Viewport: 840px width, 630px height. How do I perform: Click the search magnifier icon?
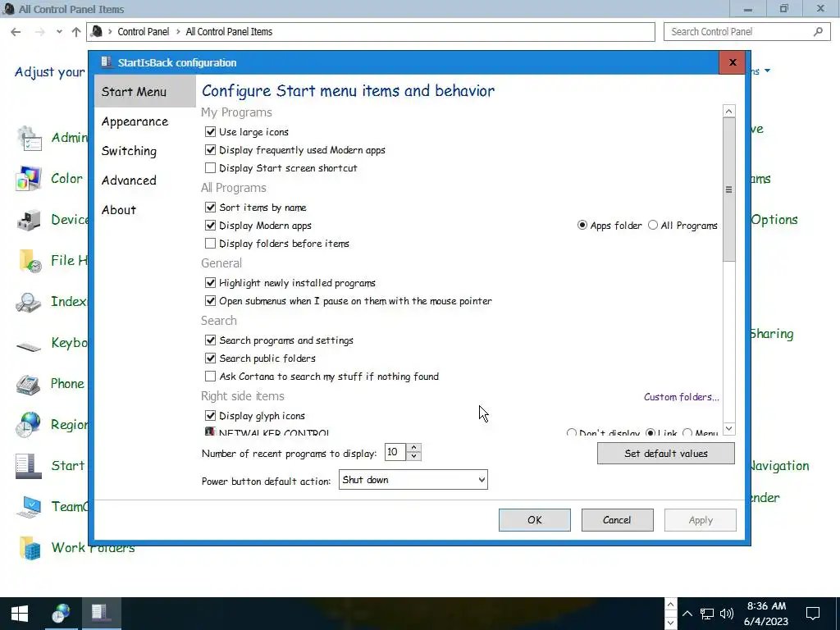(818, 32)
